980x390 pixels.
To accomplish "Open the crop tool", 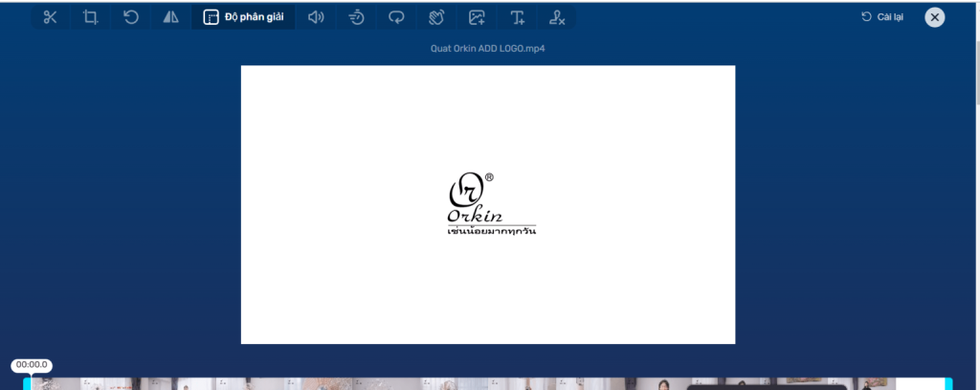I will 91,17.
